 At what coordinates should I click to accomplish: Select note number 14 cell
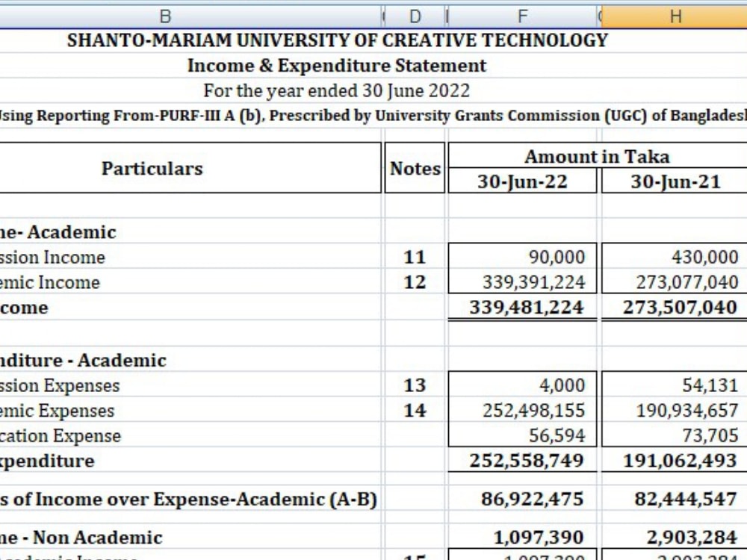tap(415, 411)
